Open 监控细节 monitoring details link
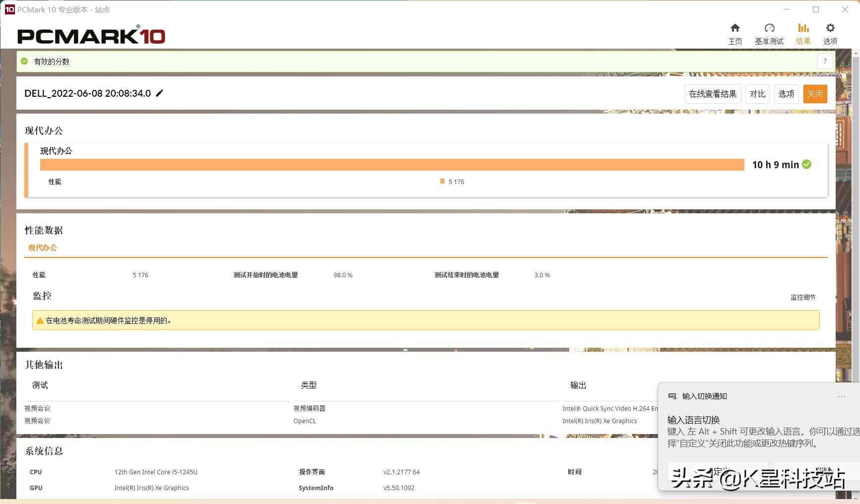Viewport: 860px width, 504px height. (x=803, y=297)
